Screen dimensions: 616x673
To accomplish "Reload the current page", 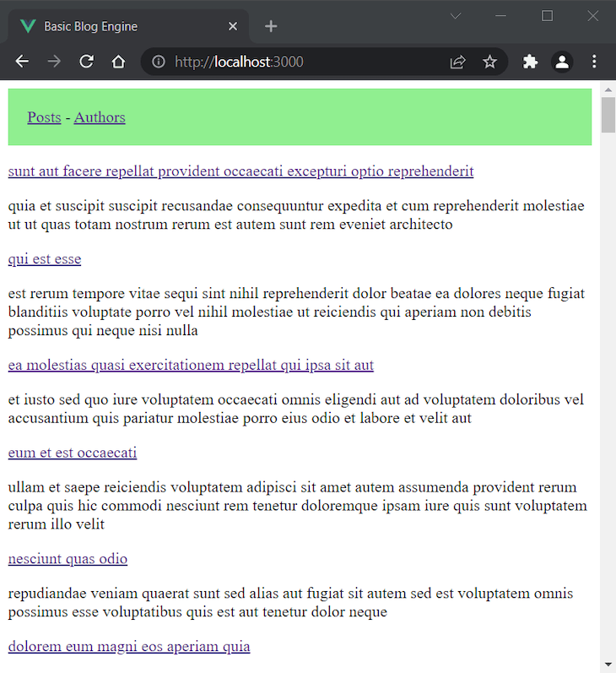I will click(86, 62).
